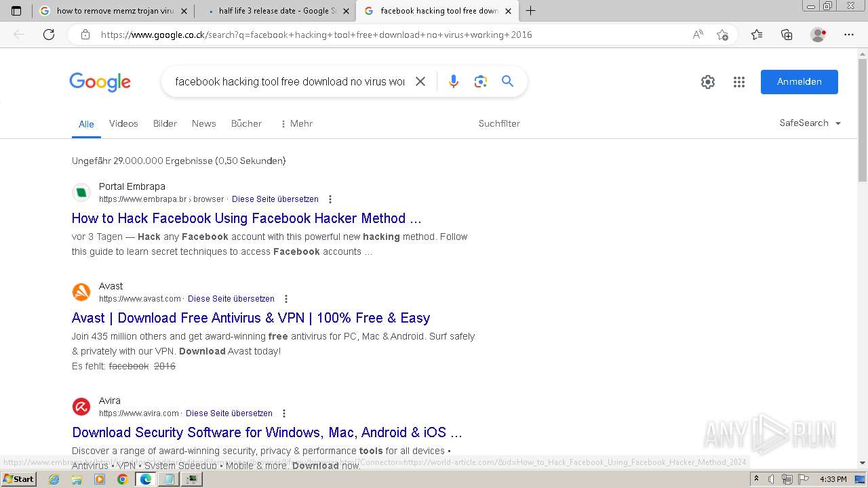Switch to Bilder results
Screen dimensions: 868x488
[165, 123]
